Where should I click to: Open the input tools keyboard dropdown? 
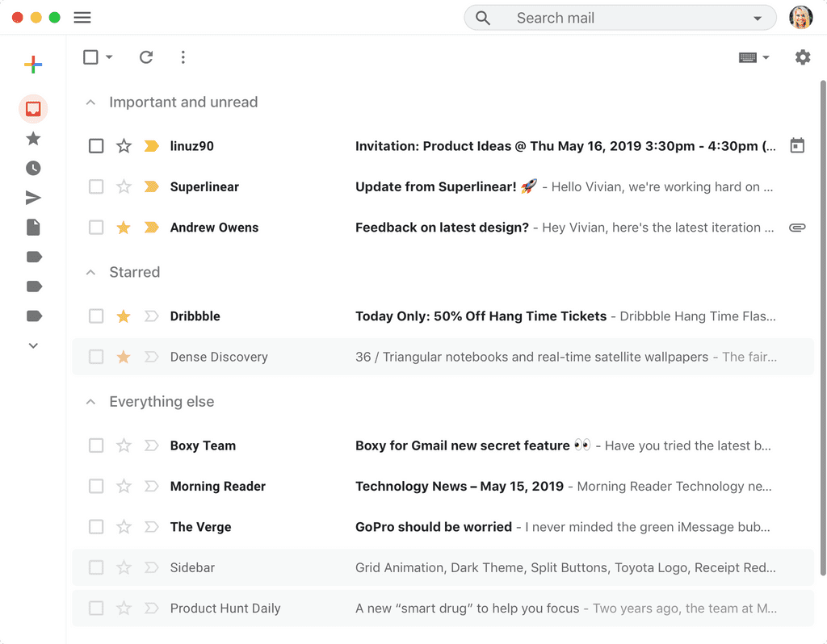pyautogui.click(x=754, y=57)
